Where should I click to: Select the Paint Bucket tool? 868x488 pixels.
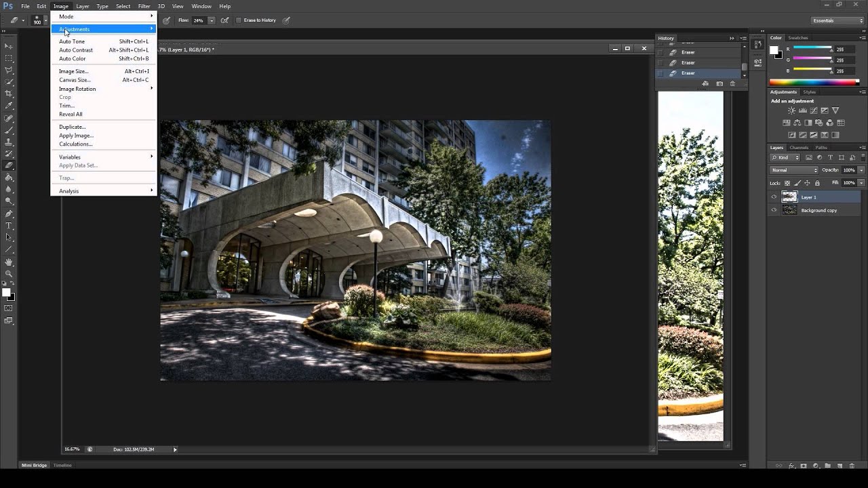(x=9, y=177)
